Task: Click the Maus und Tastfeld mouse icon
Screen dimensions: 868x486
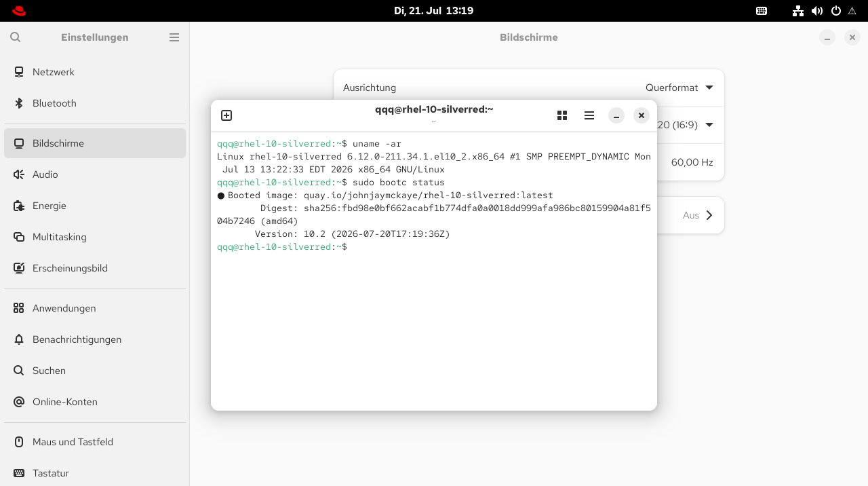Action: [19, 442]
